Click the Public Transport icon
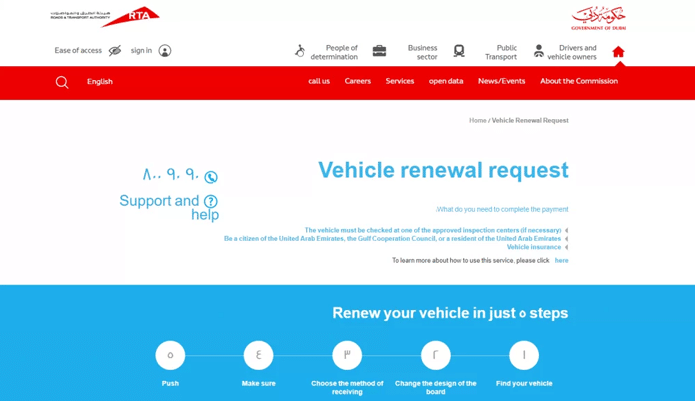 (x=459, y=51)
